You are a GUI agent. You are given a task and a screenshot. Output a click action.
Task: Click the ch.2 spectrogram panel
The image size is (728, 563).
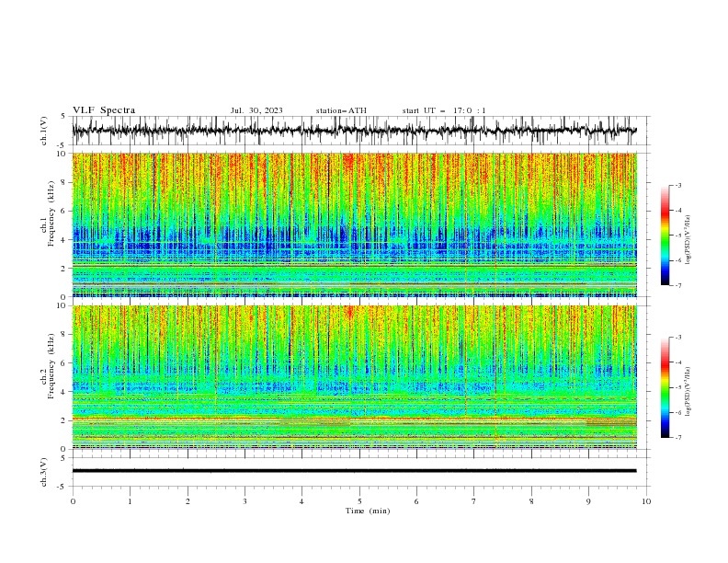click(x=354, y=377)
